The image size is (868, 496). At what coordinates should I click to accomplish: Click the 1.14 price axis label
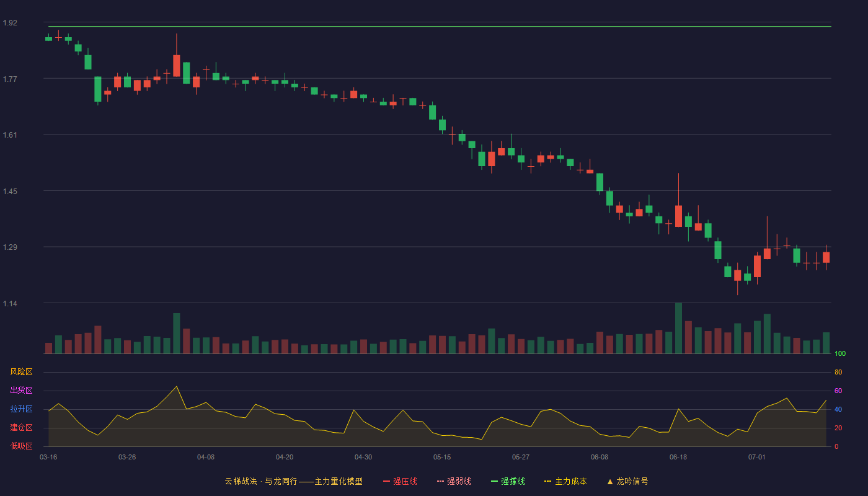pos(10,303)
